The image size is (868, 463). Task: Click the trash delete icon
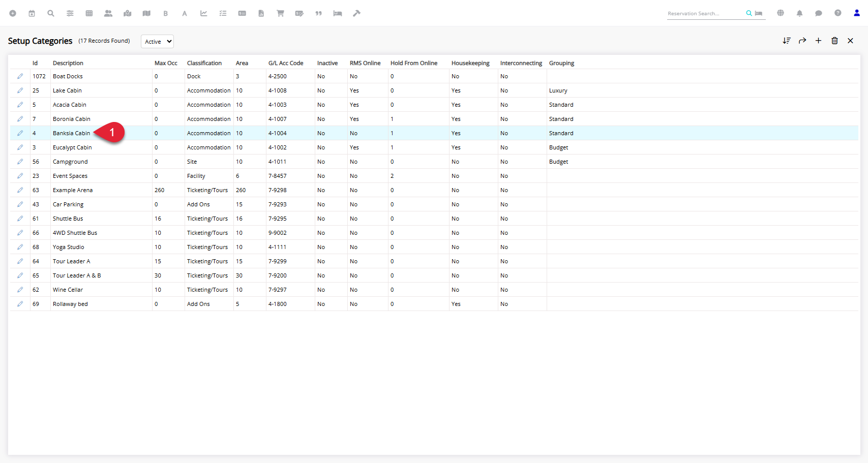(834, 41)
